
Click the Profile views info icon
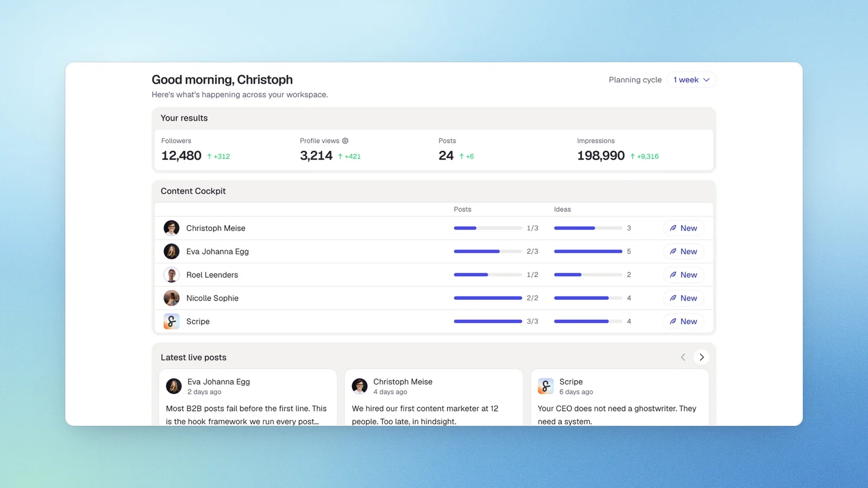[x=345, y=141]
